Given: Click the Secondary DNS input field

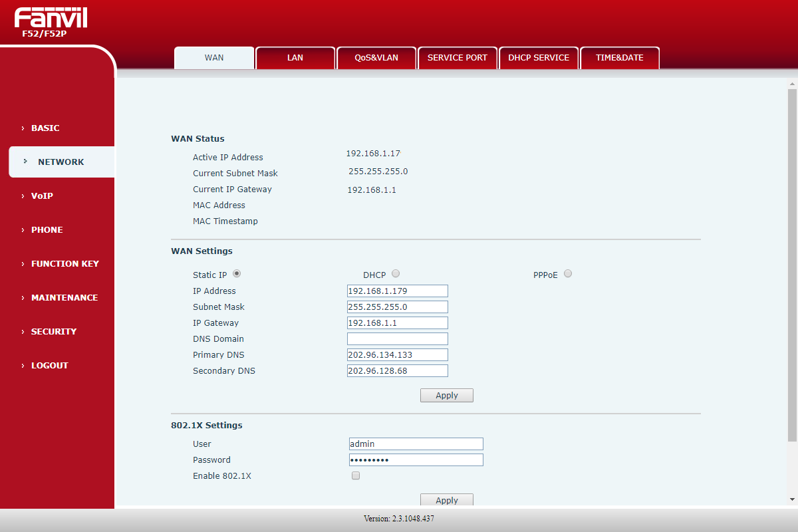Looking at the screenshot, I should click(398, 371).
